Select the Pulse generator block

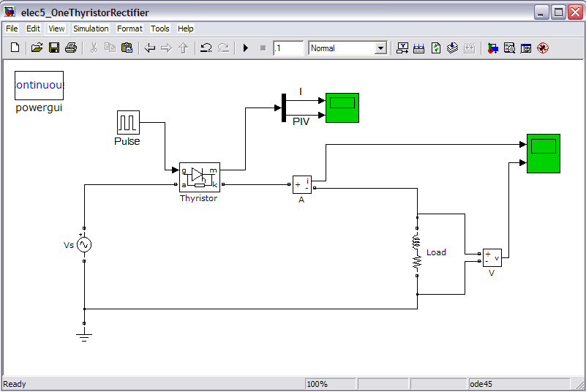[x=128, y=122]
